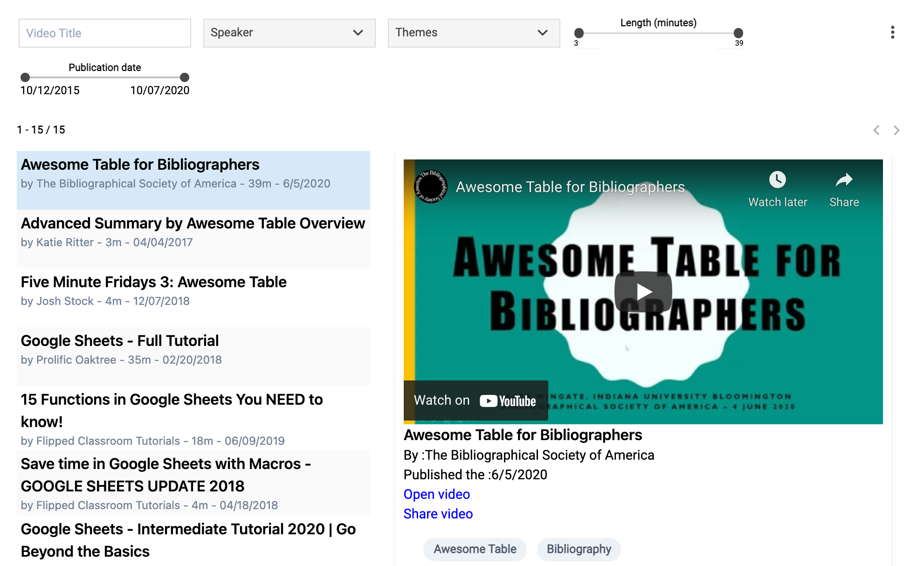Select Awesome Table for Bibliographers in list

[193, 180]
